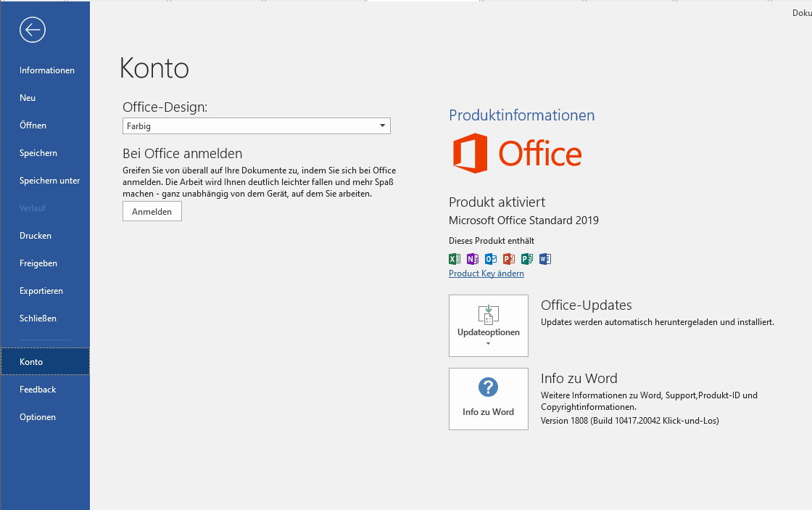Image resolution: width=812 pixels, height=510 pixels.
Task: Click the blue Outlook icon
Action: [x=491, y=259]
